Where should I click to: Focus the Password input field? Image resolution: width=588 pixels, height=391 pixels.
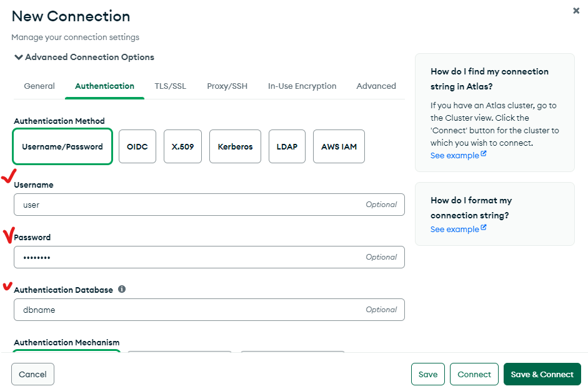[x=209, y=257]
